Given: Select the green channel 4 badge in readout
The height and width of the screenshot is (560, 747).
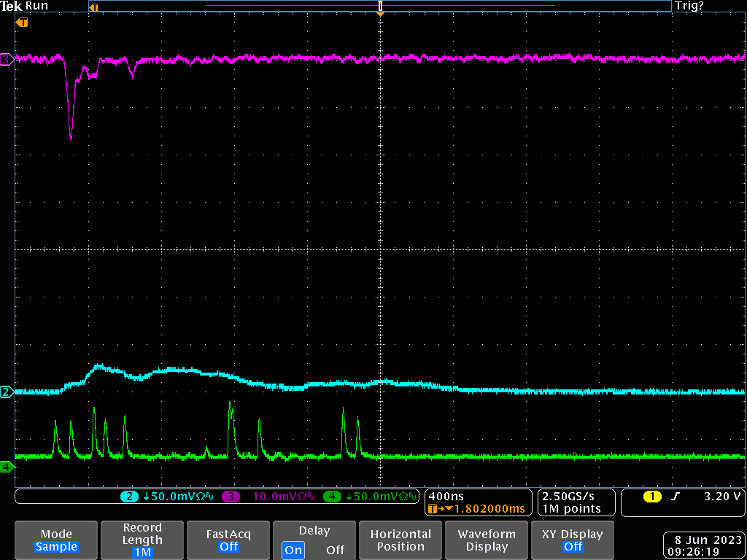Looking at the screenshot, I should (332, 497).
